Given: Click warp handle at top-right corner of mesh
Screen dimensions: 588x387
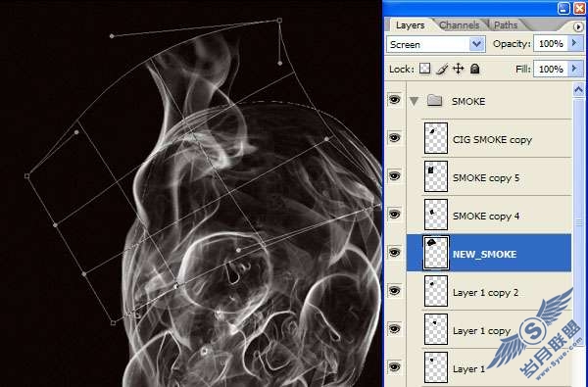Looking at the screenshot, I should tap(279, 21).
